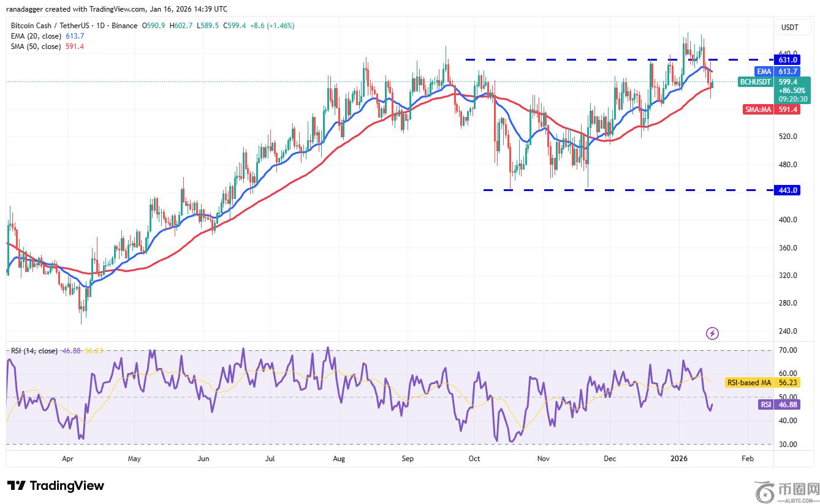The width and height of the screenshot is (820, 504).
Task: Click the 70.00 level on RSI scale
Action: tap(788, 350)
